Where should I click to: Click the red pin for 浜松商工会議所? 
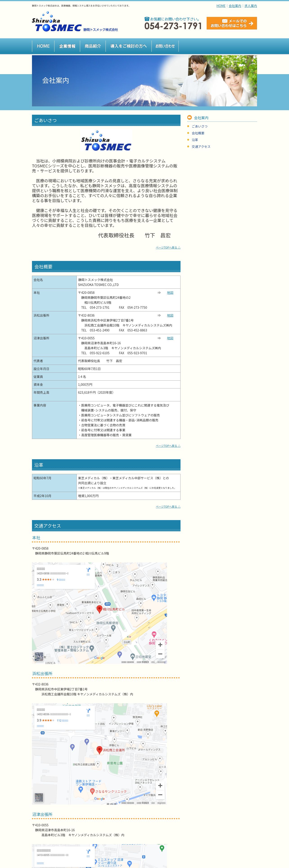click(x=99, y=750)
